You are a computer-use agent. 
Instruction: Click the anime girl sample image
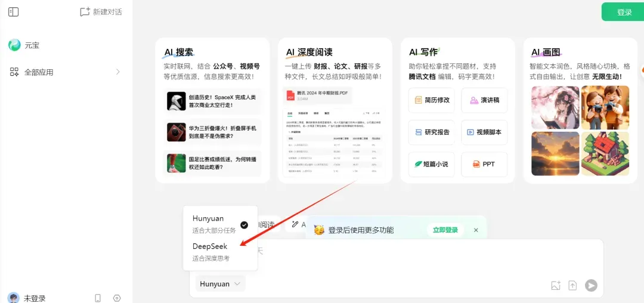(x=555, y=107)
